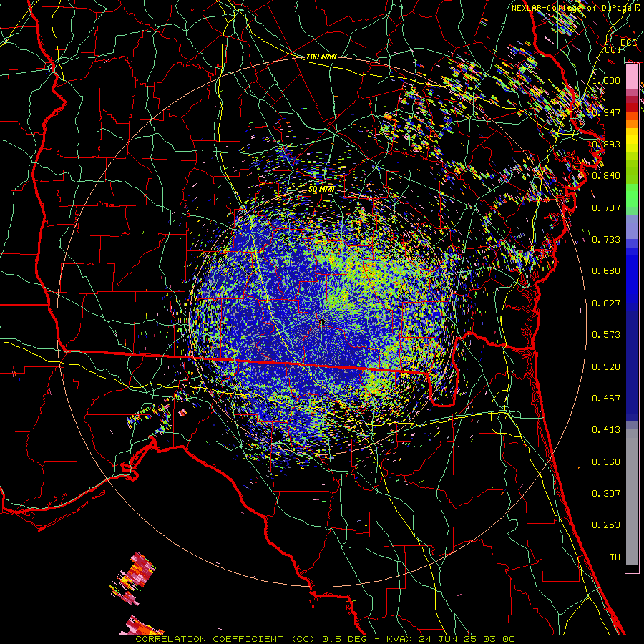Select the 0.253 legend value
Screen dimensions: 644x644
[x=606, y=525]
